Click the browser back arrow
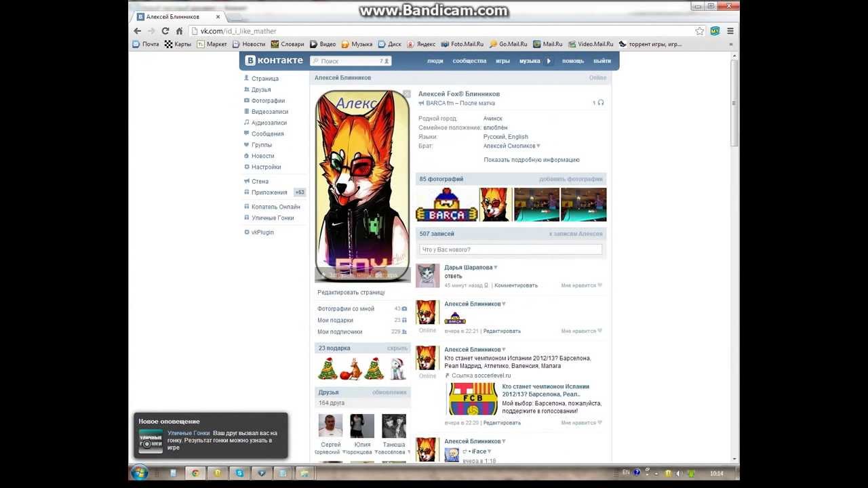This screenshot has height=488, width=868. point(138,31)
